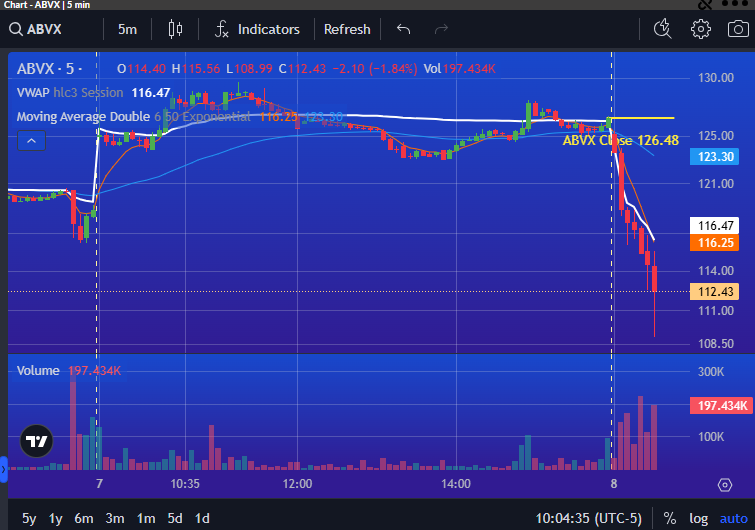Open the Indicators menu
Viewport: 755px width, 530px height.
(x=257, y=29)
